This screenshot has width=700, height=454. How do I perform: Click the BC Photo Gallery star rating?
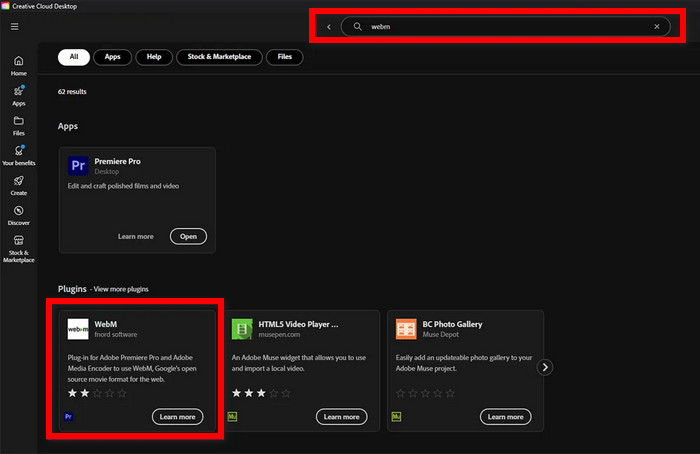pyautogui.click(x=425, y=393)
